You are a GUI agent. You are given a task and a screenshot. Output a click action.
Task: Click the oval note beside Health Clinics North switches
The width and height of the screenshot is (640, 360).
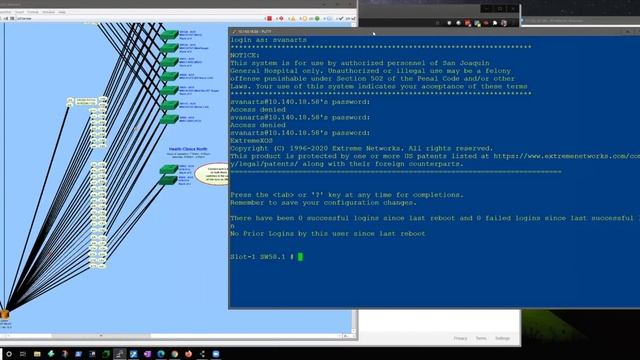click(212, 174)
